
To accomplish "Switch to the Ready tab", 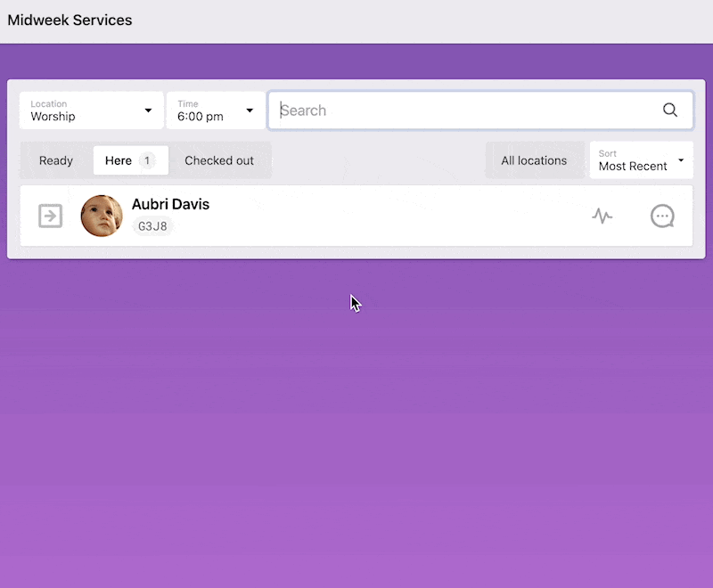I will coord(56,160).
